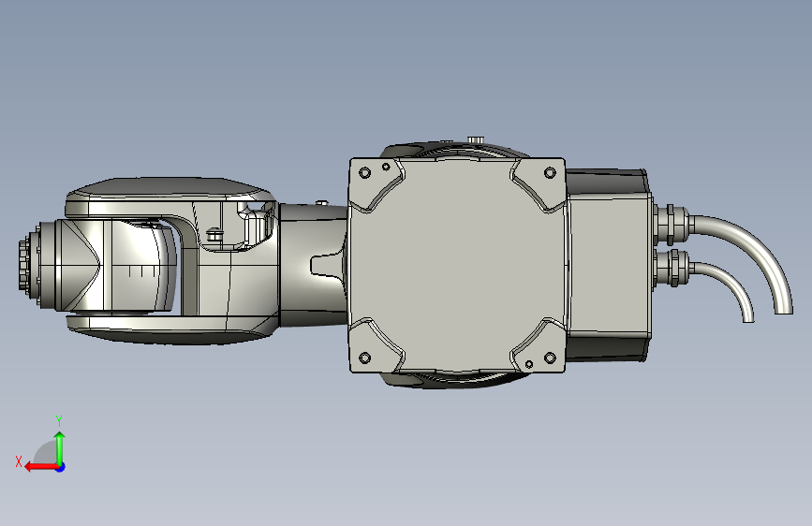Screen dimensions: 812x526
Task: Pick the top-right mounting bolt hole on base plate
Action: [550, 173]
